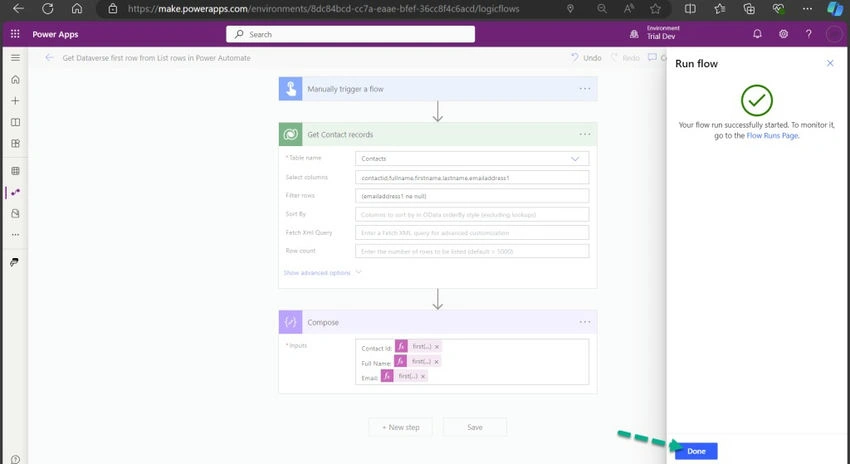Click the flow title text
Viewport: 850px width, 464px height.
point(157,57)
